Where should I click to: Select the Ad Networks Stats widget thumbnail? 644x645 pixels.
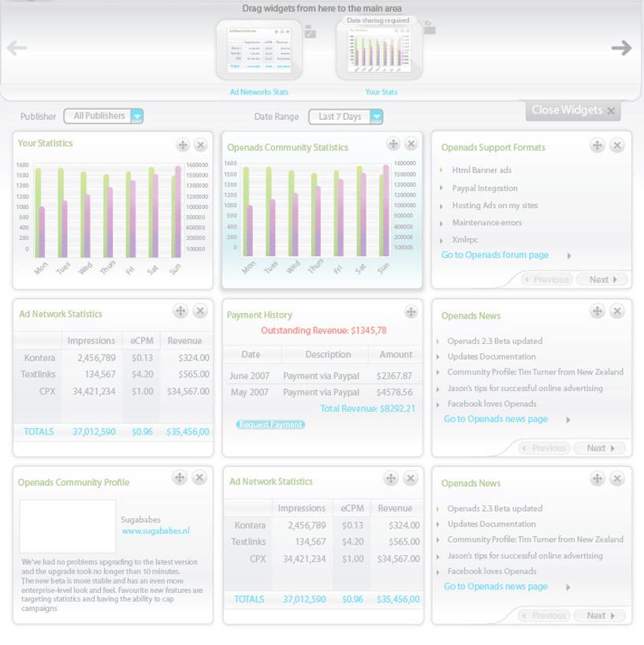click(259, 51)
